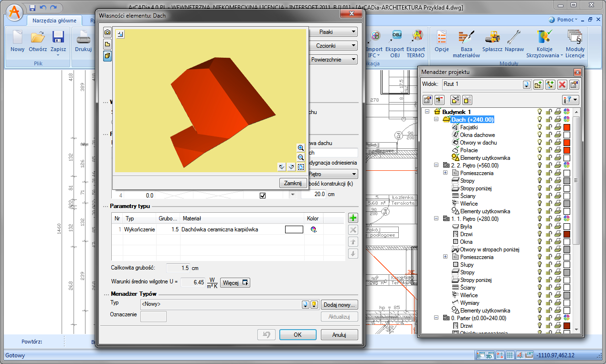Viewport: 606px width, 364px height.
Task: Click the roof thickness input field
Action: pos(313,195)
